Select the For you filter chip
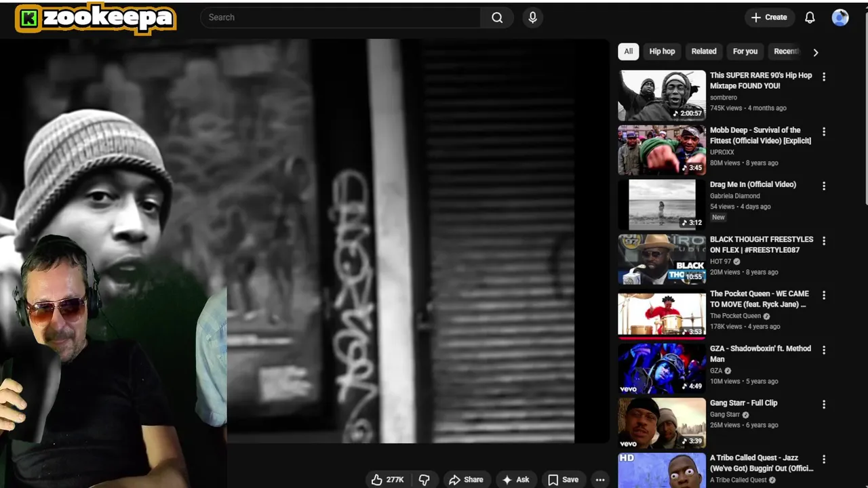Screen dimensions: 868x488 (x=745, y=52)
